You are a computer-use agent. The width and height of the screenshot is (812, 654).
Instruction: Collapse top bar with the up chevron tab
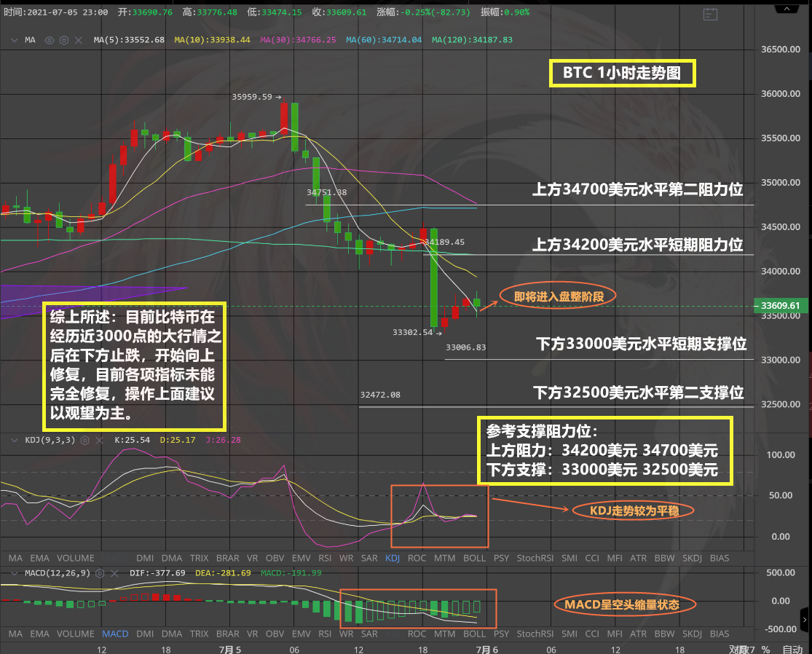[x=787, y=9]
